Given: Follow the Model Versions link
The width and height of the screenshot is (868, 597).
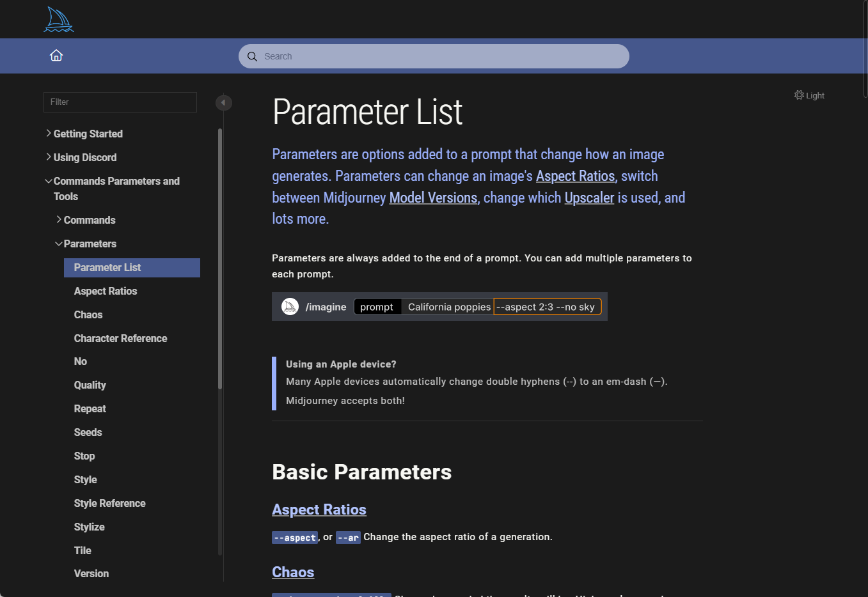Looking at the screenshot, I should pyautogui.click(x=433, y=198).
